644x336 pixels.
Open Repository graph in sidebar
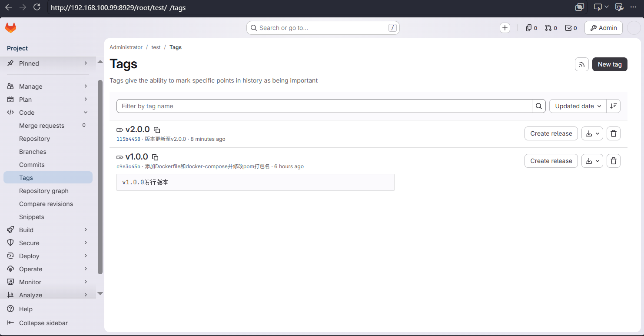tap(48, 191)
